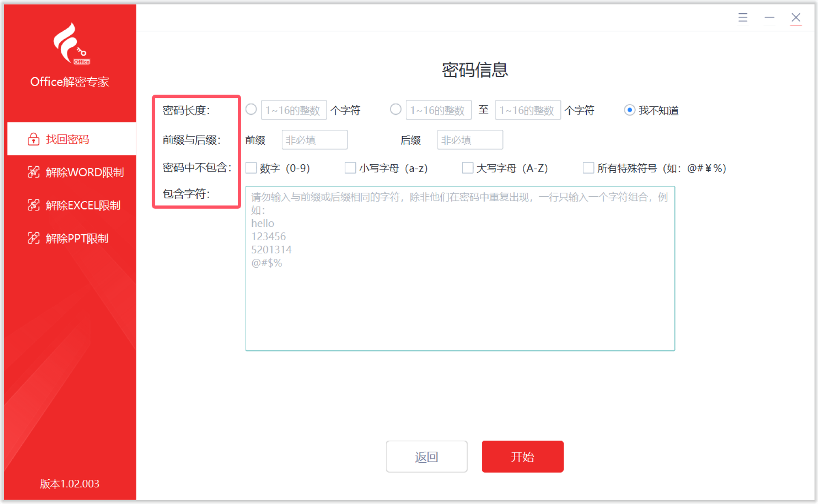
Task: Check 所有特殊符号 exclusion checkbox
Action: 588,168
